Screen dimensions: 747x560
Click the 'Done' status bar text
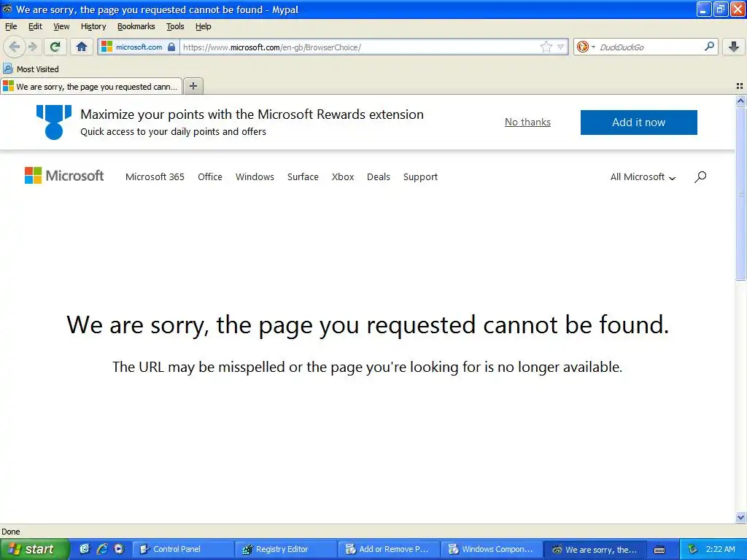[x=11, y=532]
